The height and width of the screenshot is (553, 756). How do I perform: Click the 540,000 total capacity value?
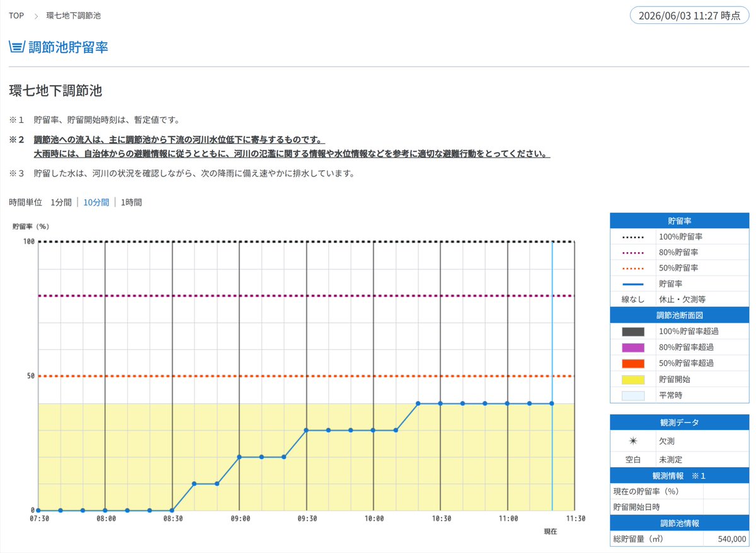click(732, 539)
